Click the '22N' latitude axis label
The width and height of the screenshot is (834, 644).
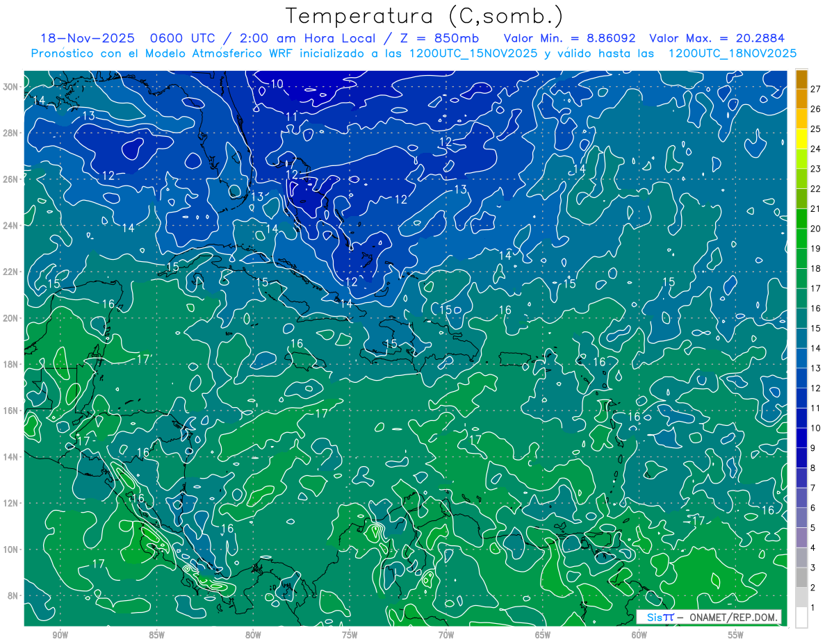[x=10, y=272]
